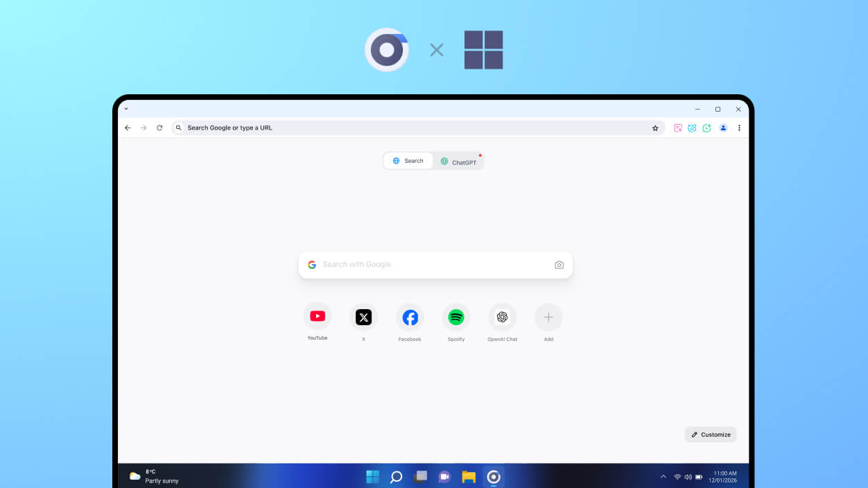This screenshot has width=868, height=488.
Task: Go back with the back arrow
Action: (128, 128)
